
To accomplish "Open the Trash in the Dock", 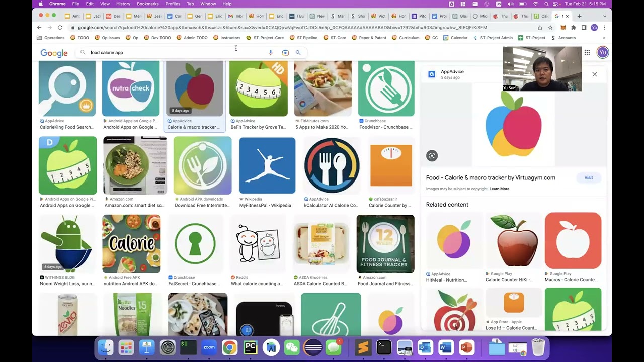I will click(x=538, y=347).
